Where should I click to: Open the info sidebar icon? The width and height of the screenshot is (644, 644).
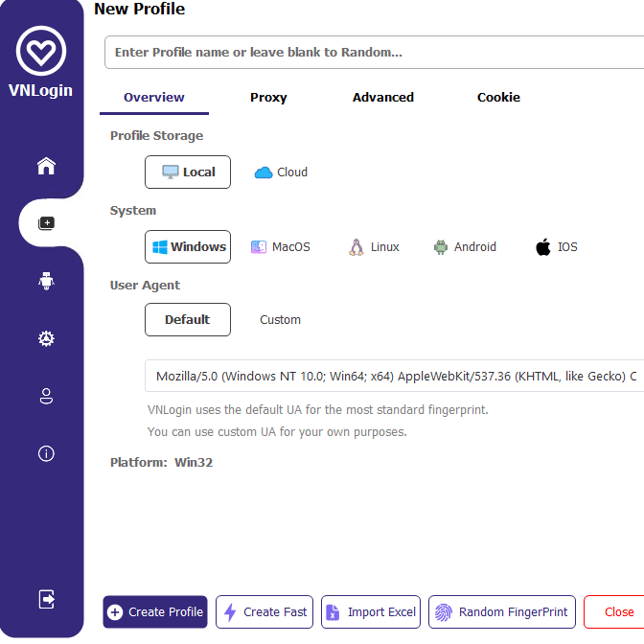tap(46, 453)
